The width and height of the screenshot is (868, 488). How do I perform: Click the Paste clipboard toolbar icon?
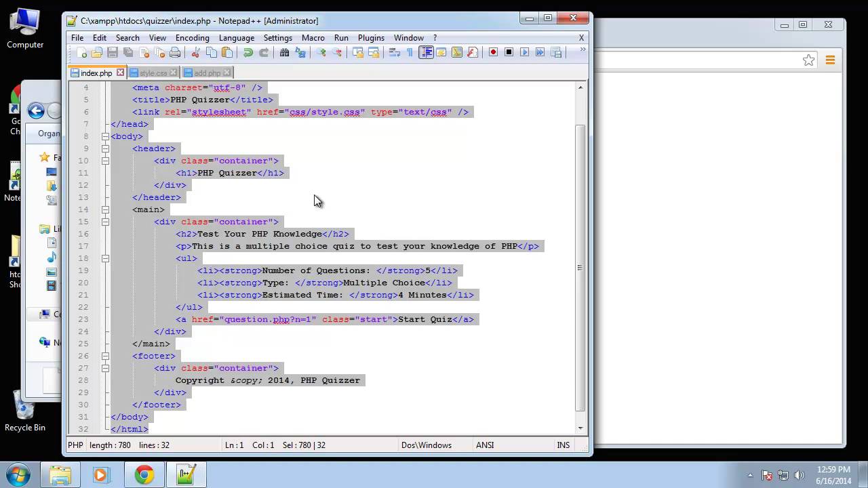pyautogui.click(x=227, y=52)
